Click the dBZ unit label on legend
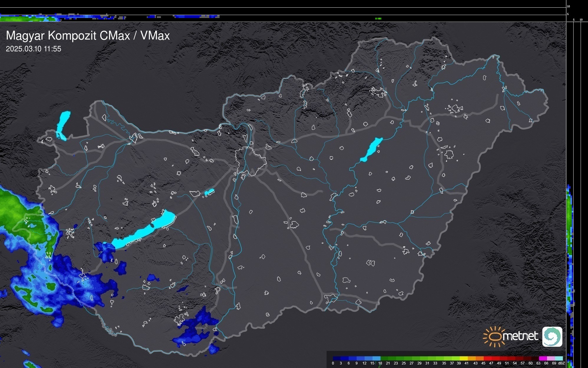Viewport: 588px width, 368px height. coord(561,363)
